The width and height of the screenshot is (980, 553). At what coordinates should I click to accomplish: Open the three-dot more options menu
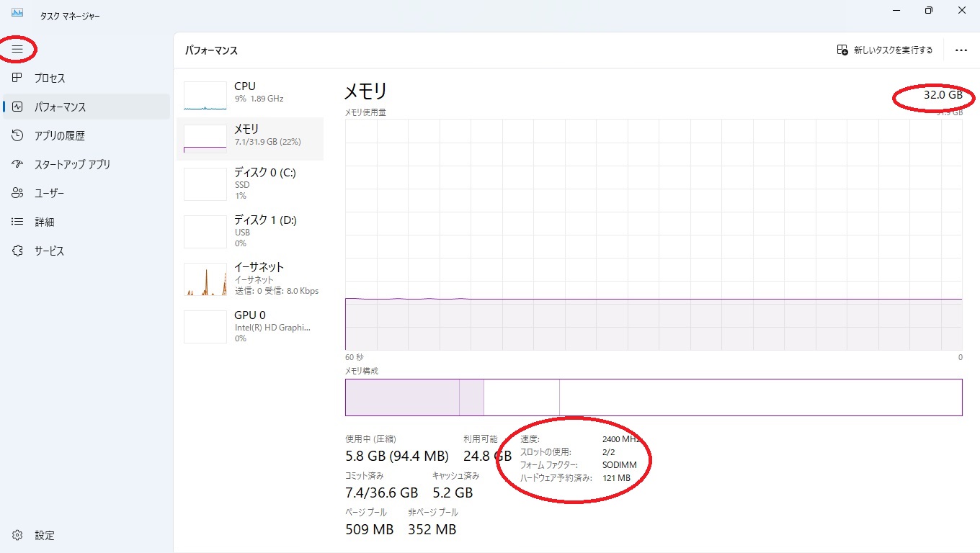pos(961,50)
